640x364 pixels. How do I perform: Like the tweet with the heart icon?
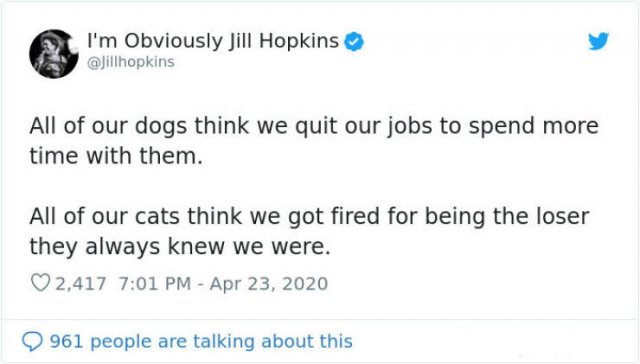(40, 283)
